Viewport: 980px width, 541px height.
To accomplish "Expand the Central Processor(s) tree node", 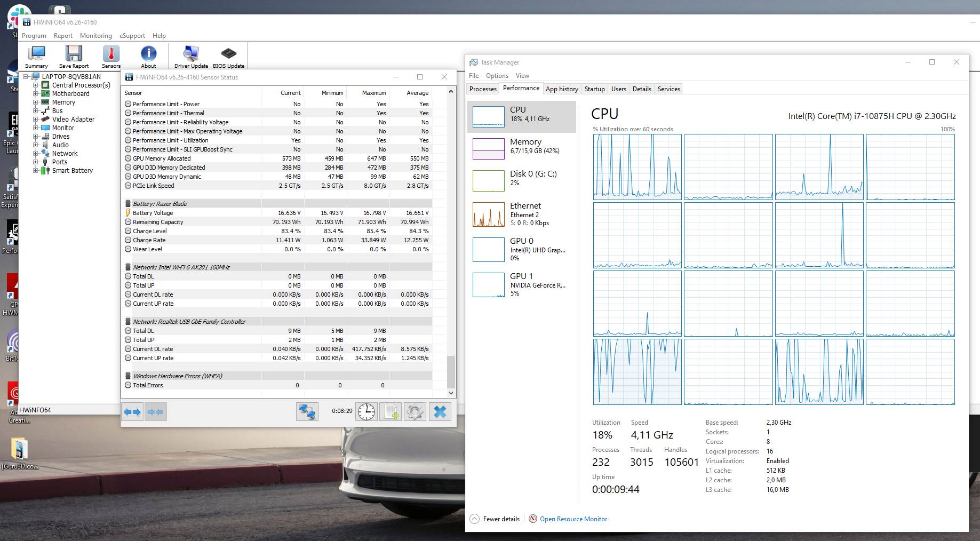I will (x=35, y=85).
